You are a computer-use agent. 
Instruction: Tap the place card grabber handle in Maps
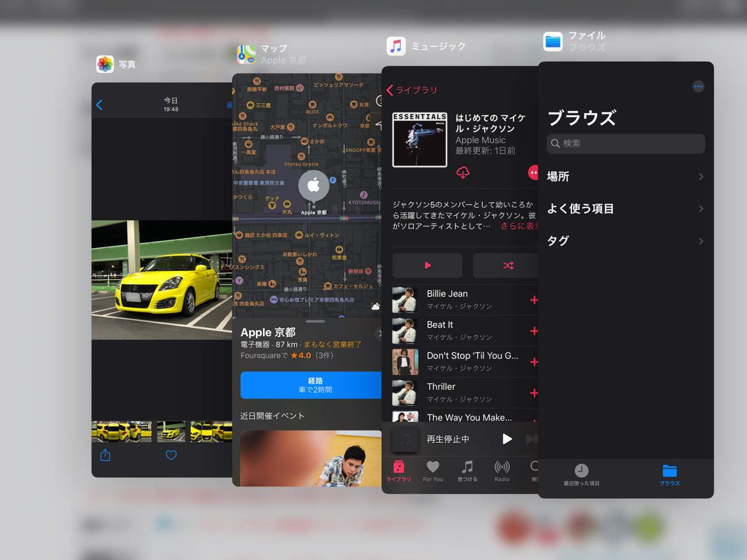[315, 321]
